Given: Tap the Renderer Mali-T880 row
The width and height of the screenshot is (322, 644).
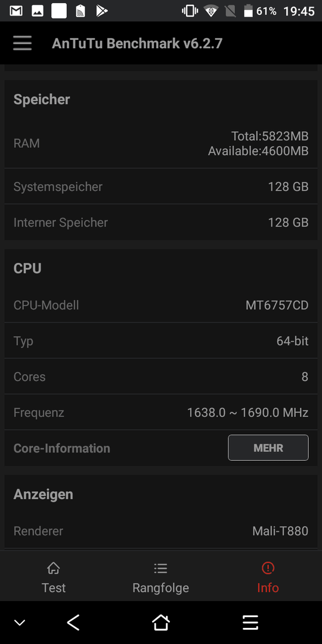Looking at the screenshot, I should coord(161,531).
